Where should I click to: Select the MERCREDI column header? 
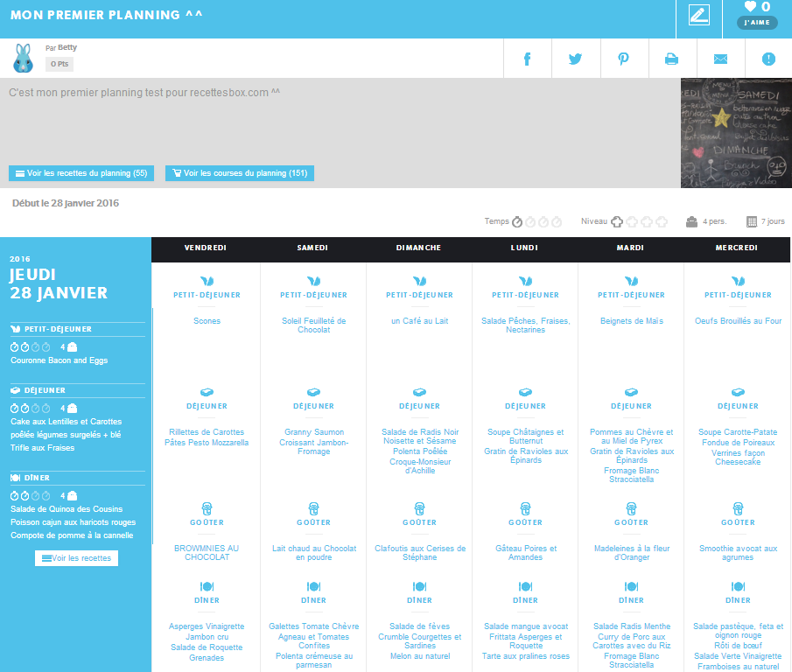tap(737, 248)
